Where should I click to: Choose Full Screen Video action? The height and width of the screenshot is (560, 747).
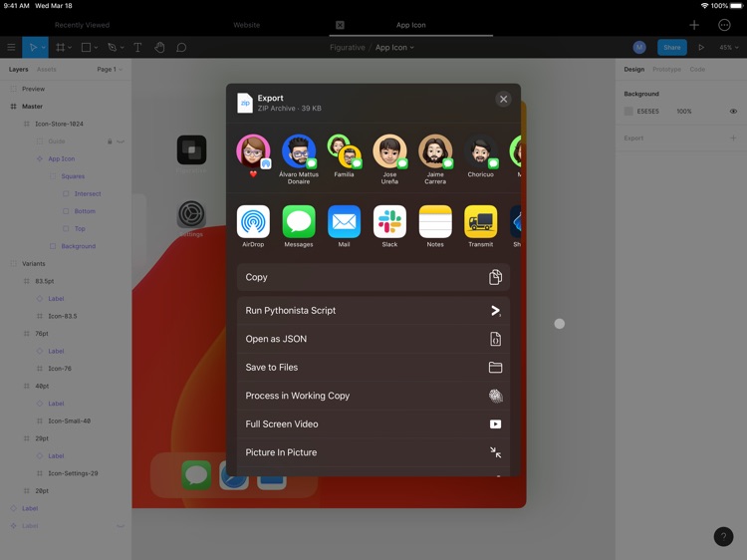point(373,424)
